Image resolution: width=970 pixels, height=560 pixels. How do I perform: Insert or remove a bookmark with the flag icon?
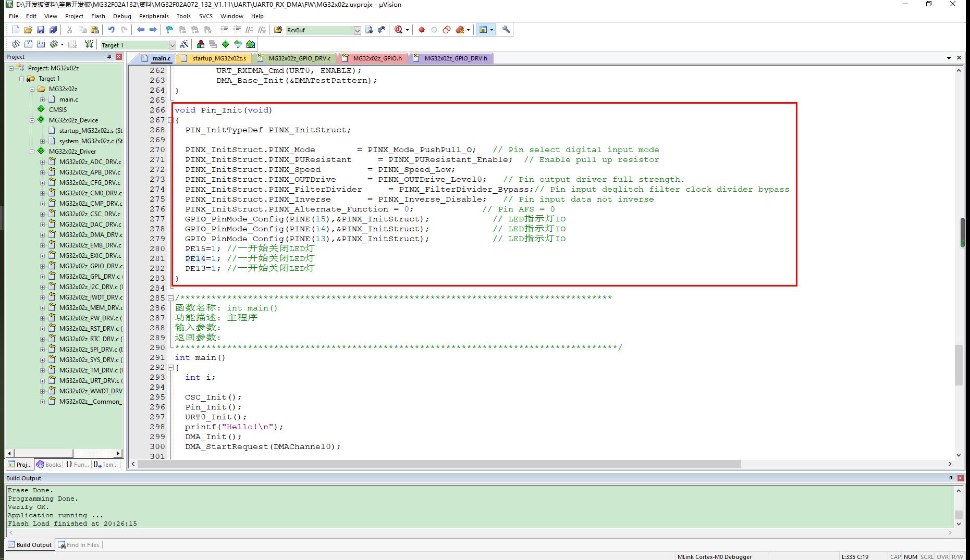coord(169,30)
